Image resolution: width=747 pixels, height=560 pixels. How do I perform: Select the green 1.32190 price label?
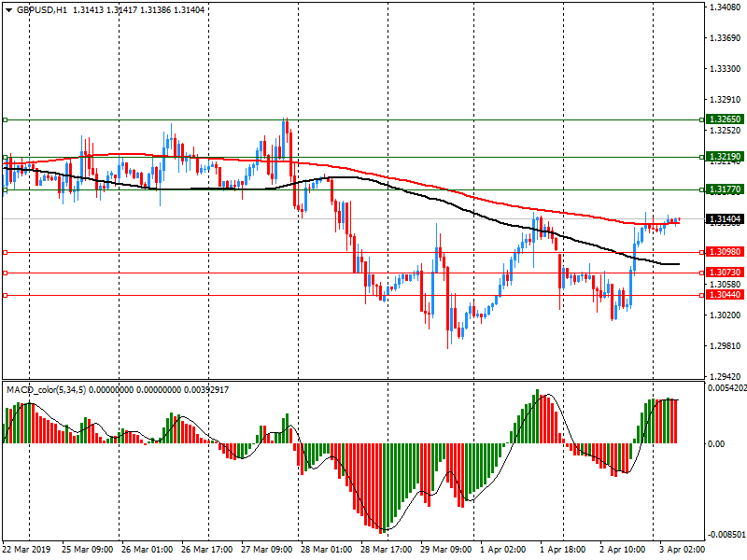[x=725, y=157]
